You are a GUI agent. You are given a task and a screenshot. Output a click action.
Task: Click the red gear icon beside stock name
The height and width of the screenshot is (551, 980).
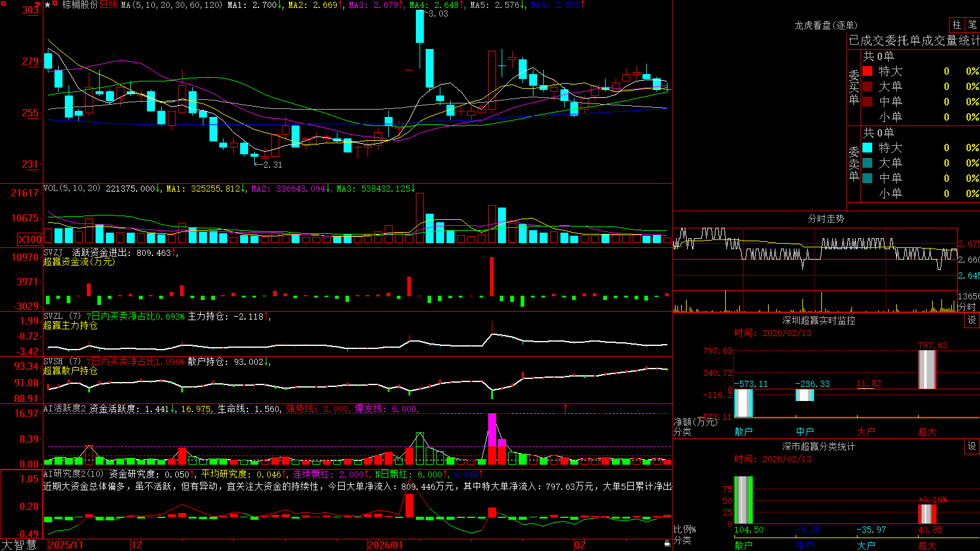(55, 5)
